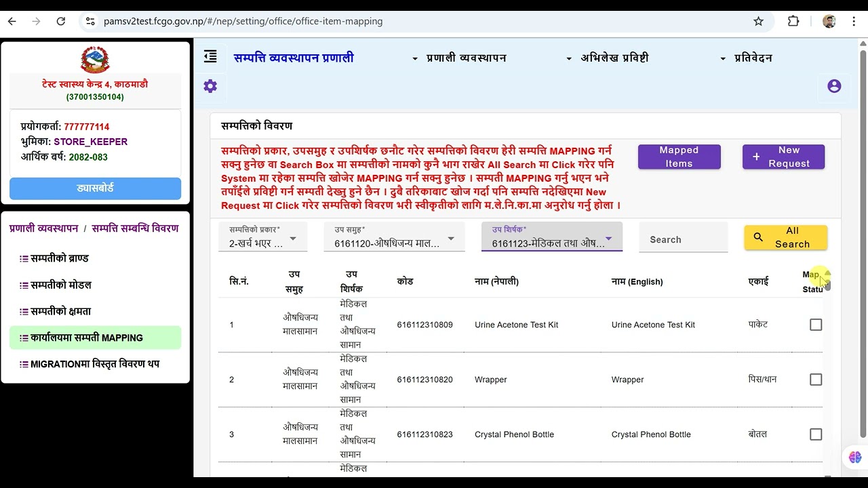Open the user account profile icon
Image resolution: width=868 pixels, height=488 pixels.
tap(834, 86)
